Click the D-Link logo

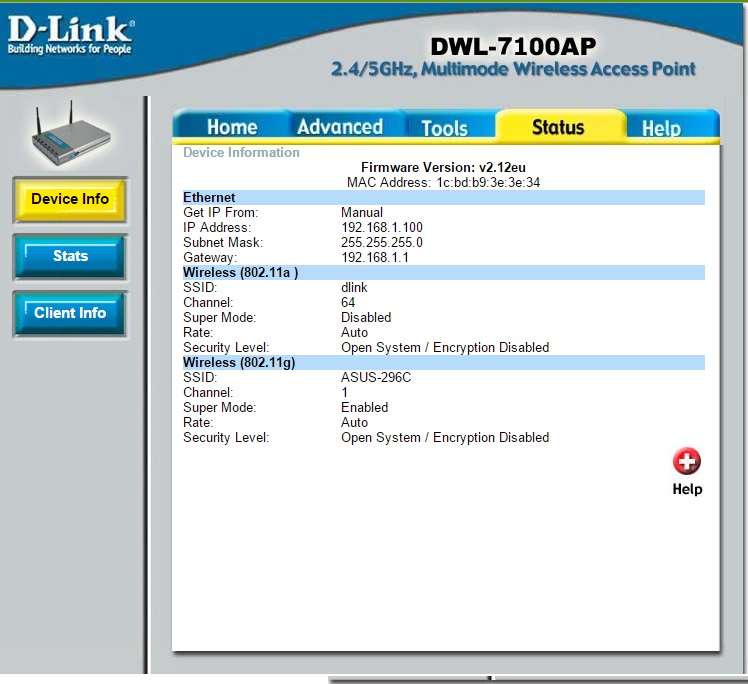point(71,35)
